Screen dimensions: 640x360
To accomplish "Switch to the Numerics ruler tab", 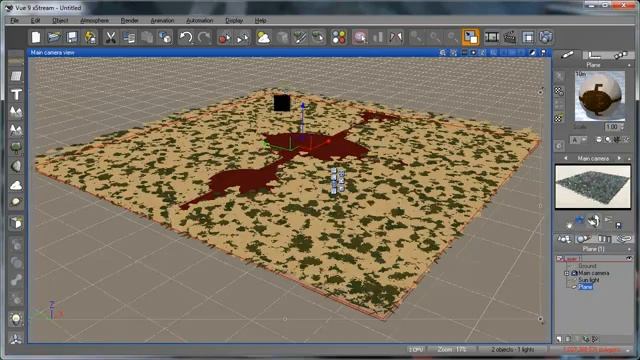I will click(594, 55).
